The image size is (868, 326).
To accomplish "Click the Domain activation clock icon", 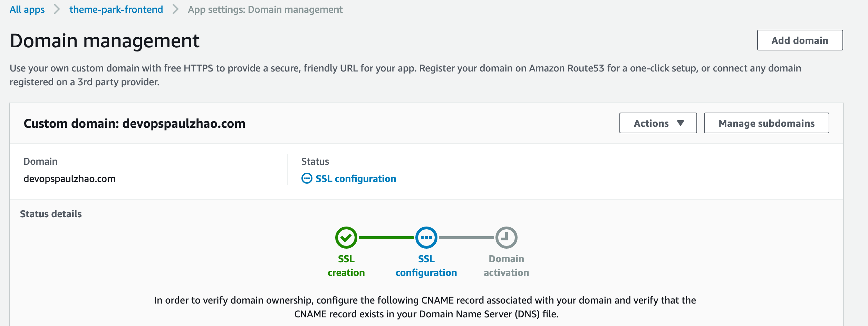I will click(x=506, y=237).
